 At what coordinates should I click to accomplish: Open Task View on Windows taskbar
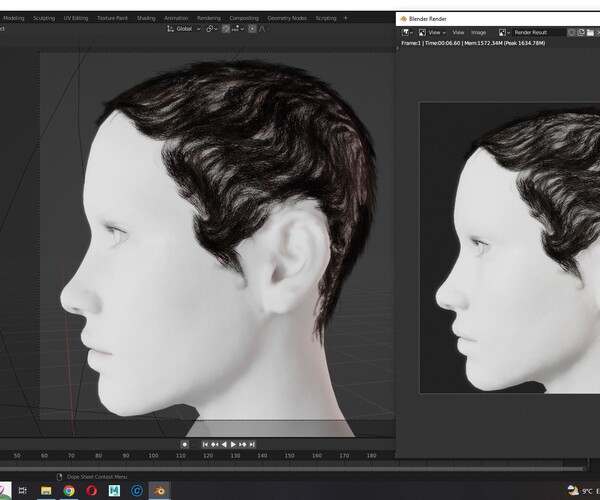click(x=23, y=490)
